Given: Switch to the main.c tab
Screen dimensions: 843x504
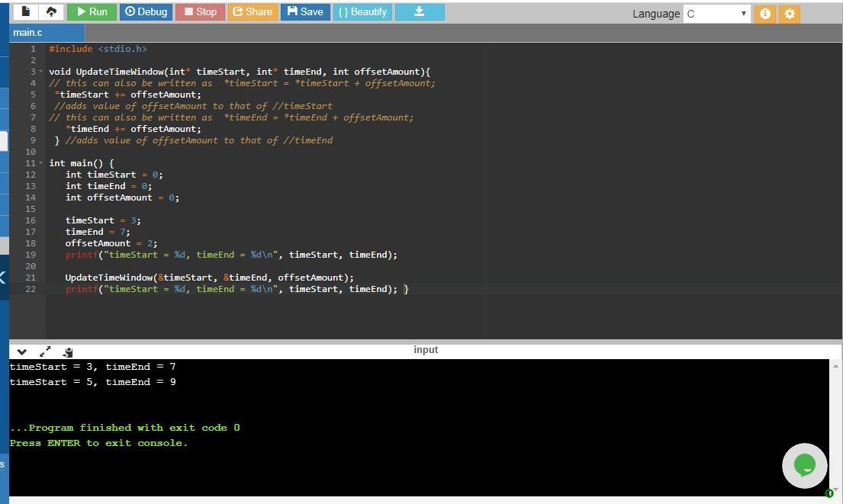Looking at the screenshot, I should (27, 32).
